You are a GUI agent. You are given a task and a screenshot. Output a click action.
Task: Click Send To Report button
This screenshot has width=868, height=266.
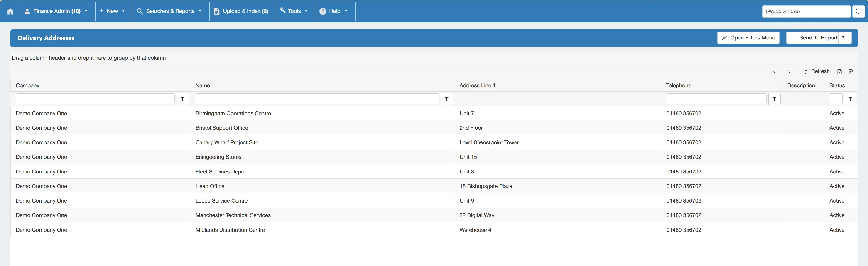point(813,38)
